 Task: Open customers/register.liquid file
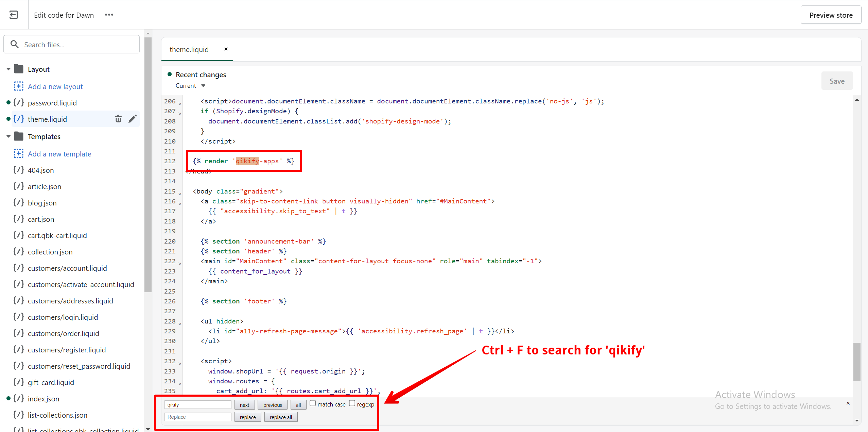[x=67, y=350]
